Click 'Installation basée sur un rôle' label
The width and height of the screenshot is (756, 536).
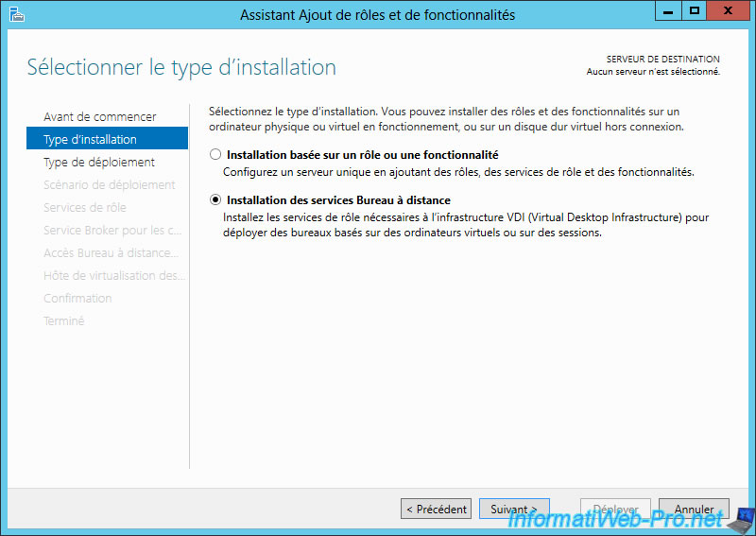point(363,155)
